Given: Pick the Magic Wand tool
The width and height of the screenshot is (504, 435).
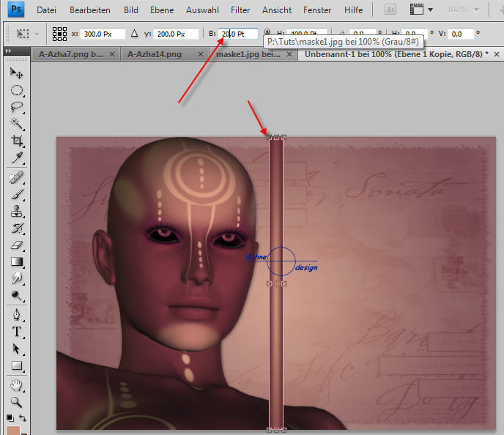Looking at the screenshot, I should click(x=17, y=124).
